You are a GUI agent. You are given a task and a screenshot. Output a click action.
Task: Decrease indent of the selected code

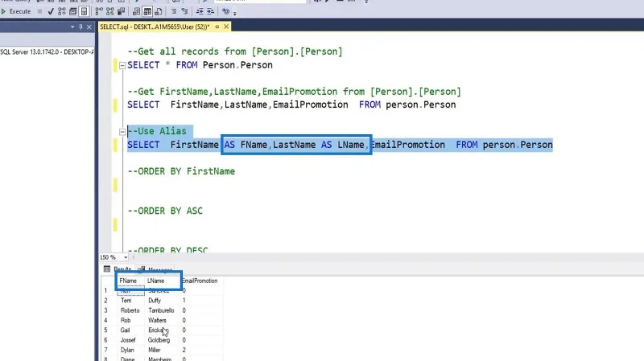(x=200, y=11)
